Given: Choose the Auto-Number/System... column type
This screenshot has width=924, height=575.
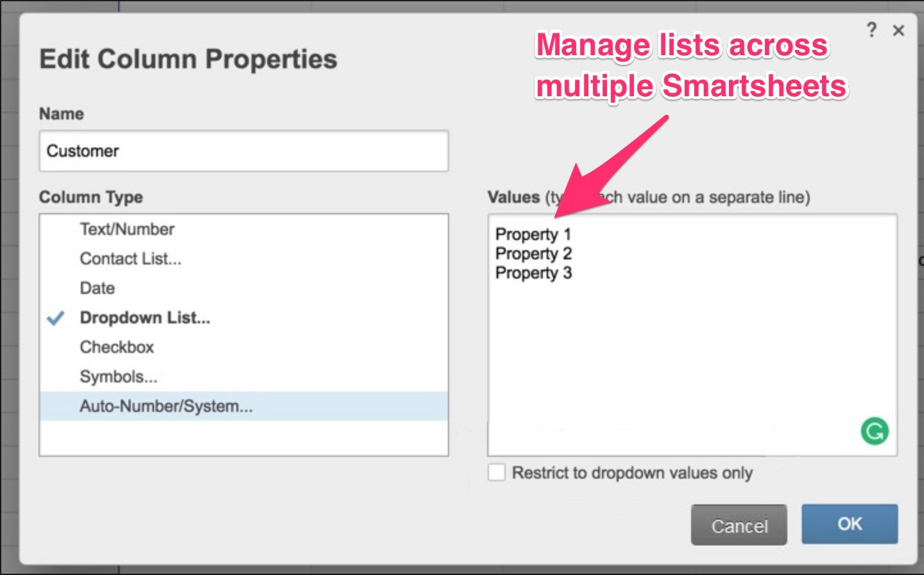Looking at the screenshot, I should (x=166, y=406).
